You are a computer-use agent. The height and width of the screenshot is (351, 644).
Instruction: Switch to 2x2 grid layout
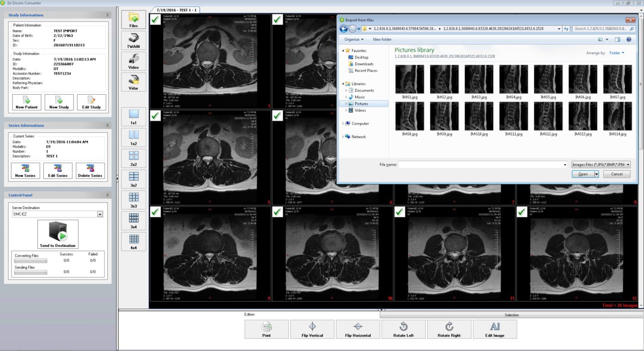tap(133, 158)
